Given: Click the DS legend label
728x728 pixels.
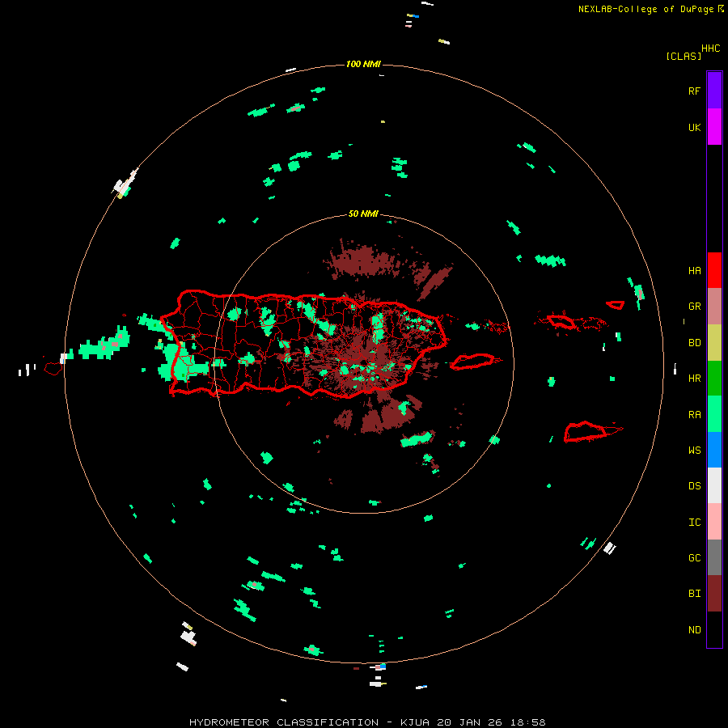Looking at the screenshot, I should [694, 486].
